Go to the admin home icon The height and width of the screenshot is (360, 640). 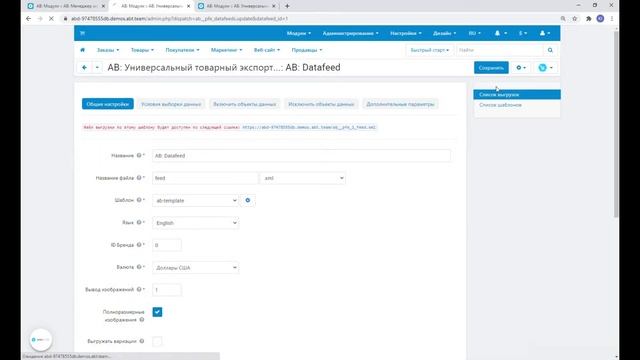point(82,50)
